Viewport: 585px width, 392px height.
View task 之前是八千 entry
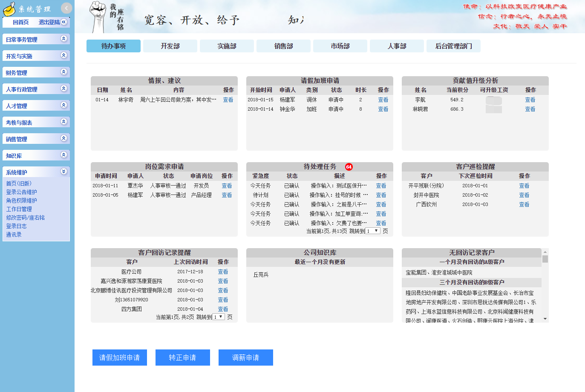click(381, 204)
